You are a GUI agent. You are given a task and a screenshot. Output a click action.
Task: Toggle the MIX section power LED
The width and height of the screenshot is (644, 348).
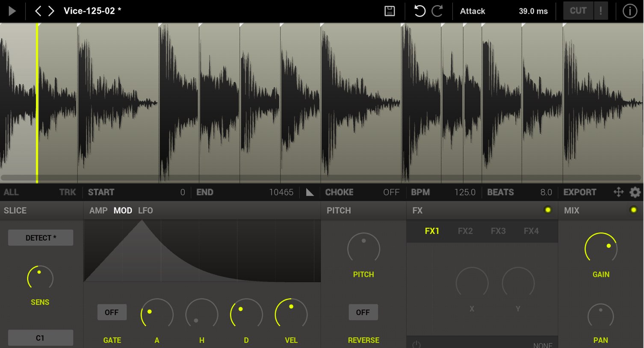[x=634, y=210]
